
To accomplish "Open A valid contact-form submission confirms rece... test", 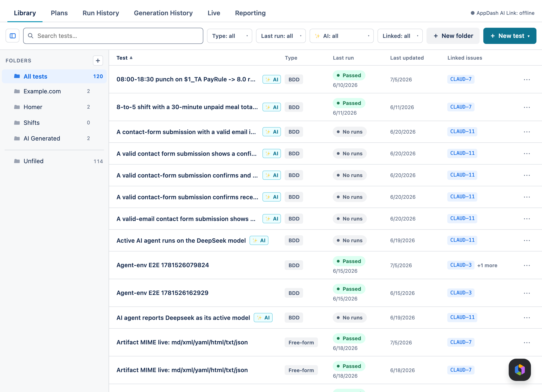I will pos(187,197).
